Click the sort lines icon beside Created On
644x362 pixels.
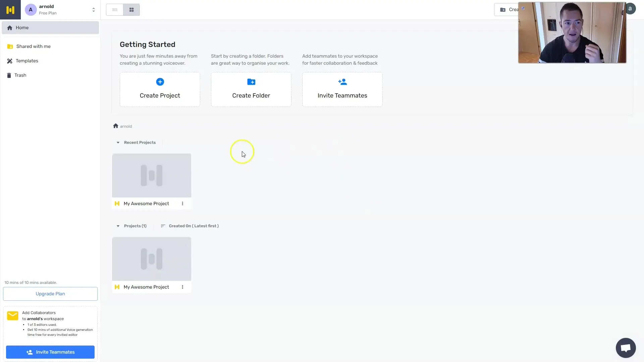point(163,226)
